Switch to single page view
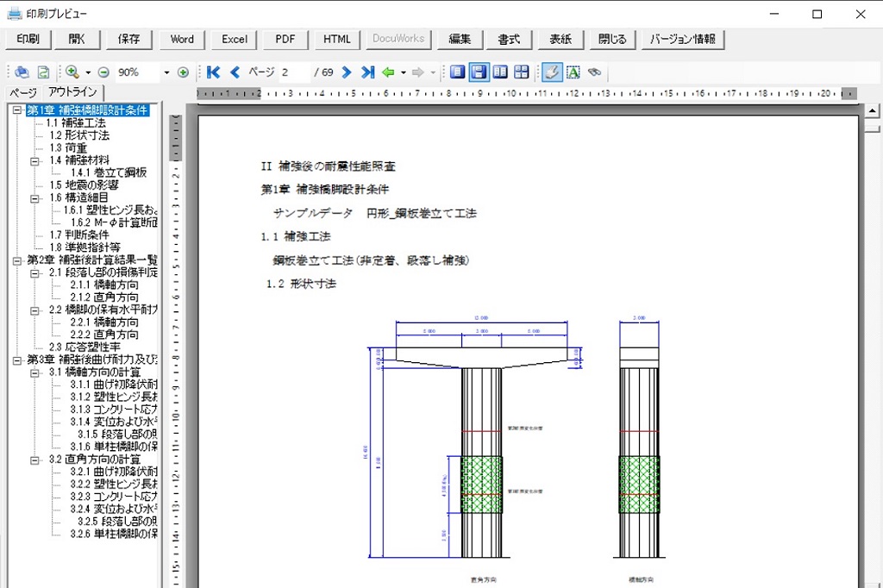The width and height of the screenshot is (883, 588). tap(457, 72)
